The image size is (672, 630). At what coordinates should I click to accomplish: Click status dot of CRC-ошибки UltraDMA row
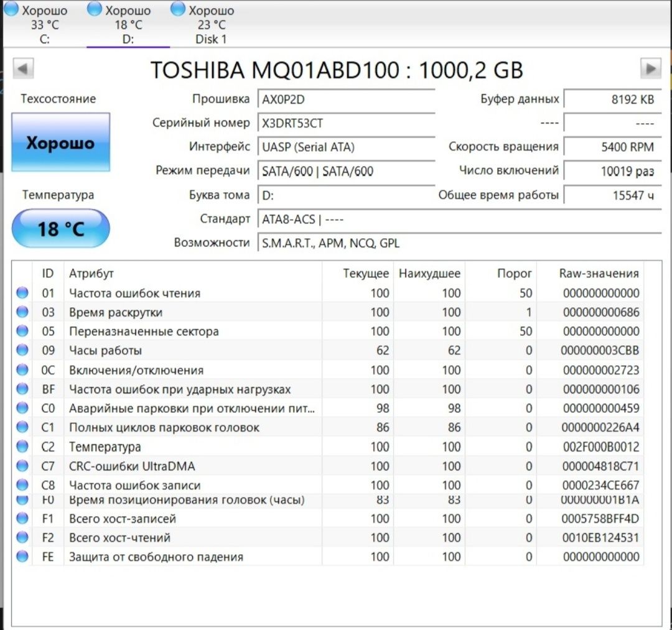point(22,466)
